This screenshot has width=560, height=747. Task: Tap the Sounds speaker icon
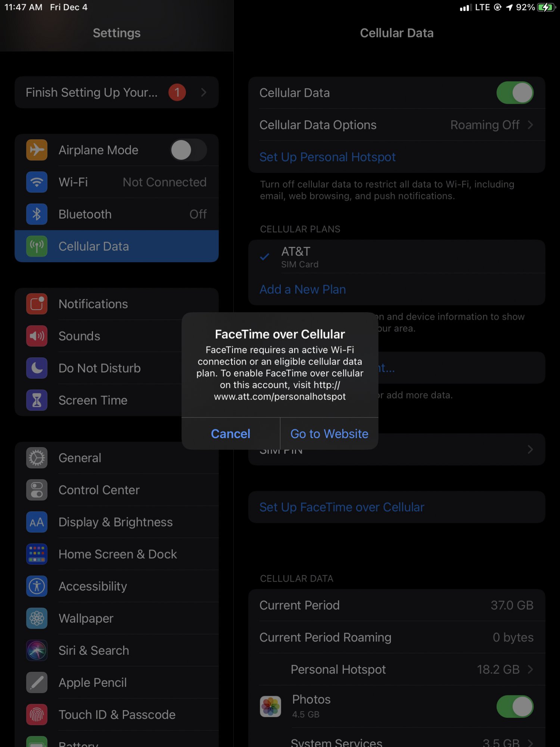(37, 336)
